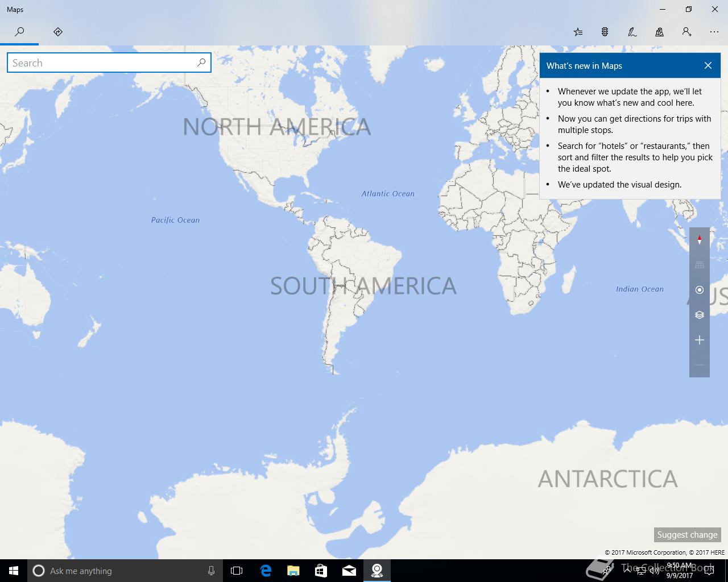Click the sign-in person icon
The height and width of the screenshot is (582, 728).
click(x=687, y=32)
